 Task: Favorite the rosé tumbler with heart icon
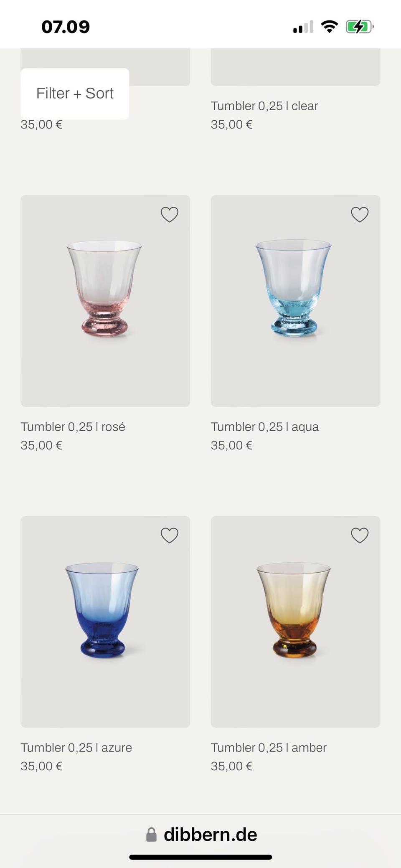(x=170, y=215)
